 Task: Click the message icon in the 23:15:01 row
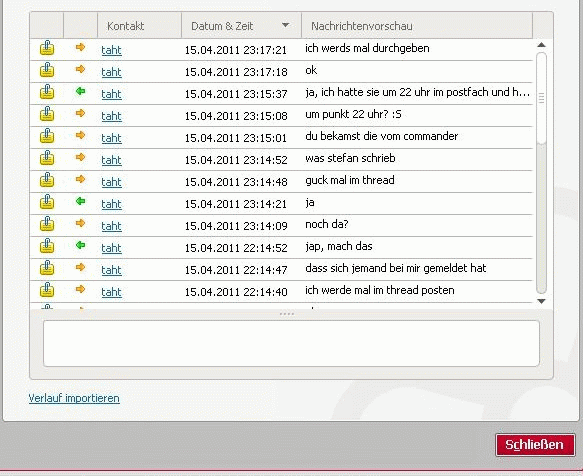pos(47,136)
